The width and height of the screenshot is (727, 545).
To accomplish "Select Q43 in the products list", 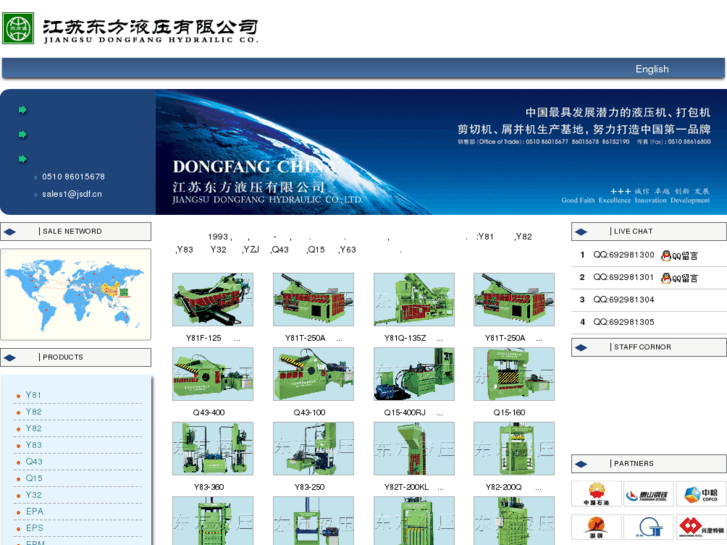I will point(34,462).
